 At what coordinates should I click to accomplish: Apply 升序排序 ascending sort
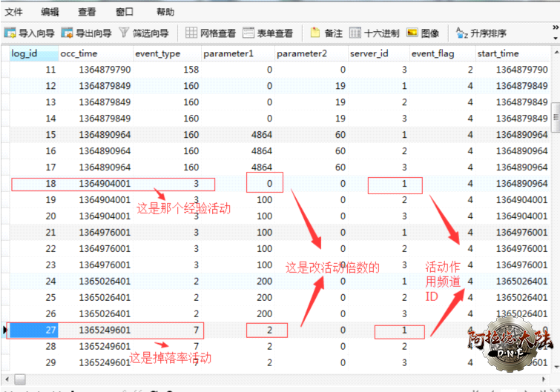(x=481, y=33)
